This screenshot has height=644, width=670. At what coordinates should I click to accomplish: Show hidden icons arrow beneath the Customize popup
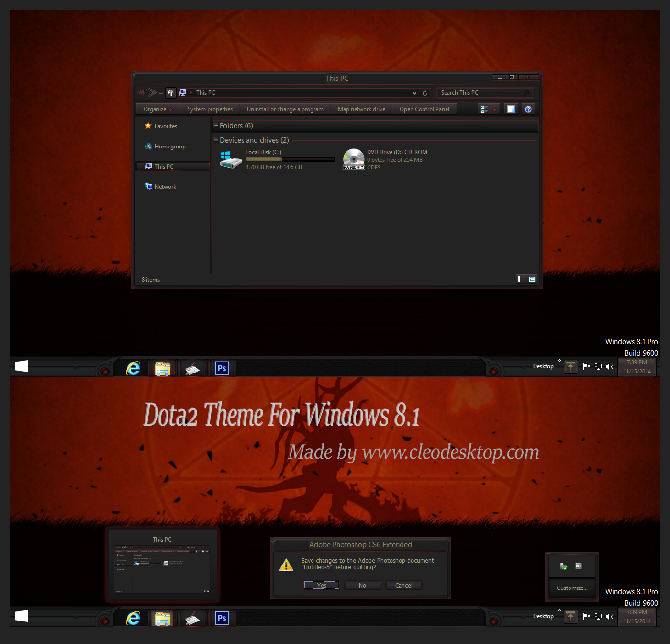point(570,617)
